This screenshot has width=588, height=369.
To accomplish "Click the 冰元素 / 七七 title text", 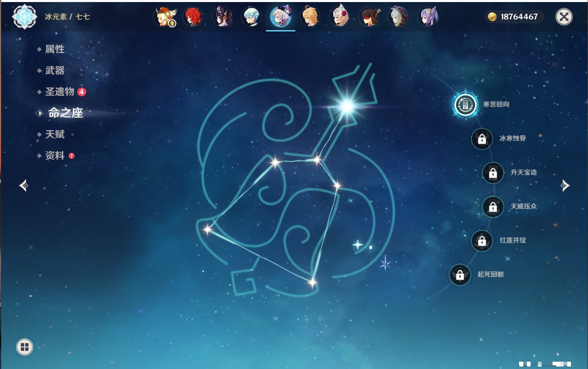I will [67, 17].
